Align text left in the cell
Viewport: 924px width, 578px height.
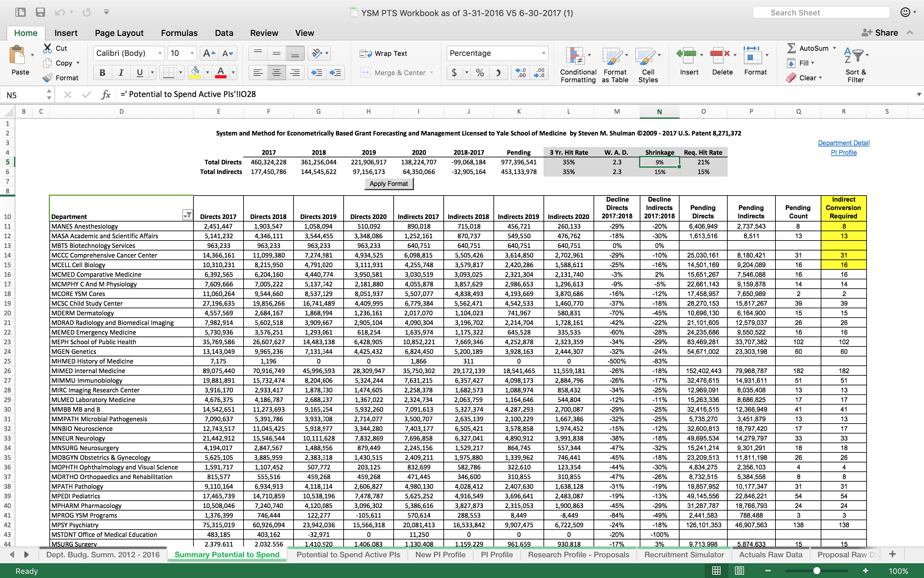(x=258, y=73)
